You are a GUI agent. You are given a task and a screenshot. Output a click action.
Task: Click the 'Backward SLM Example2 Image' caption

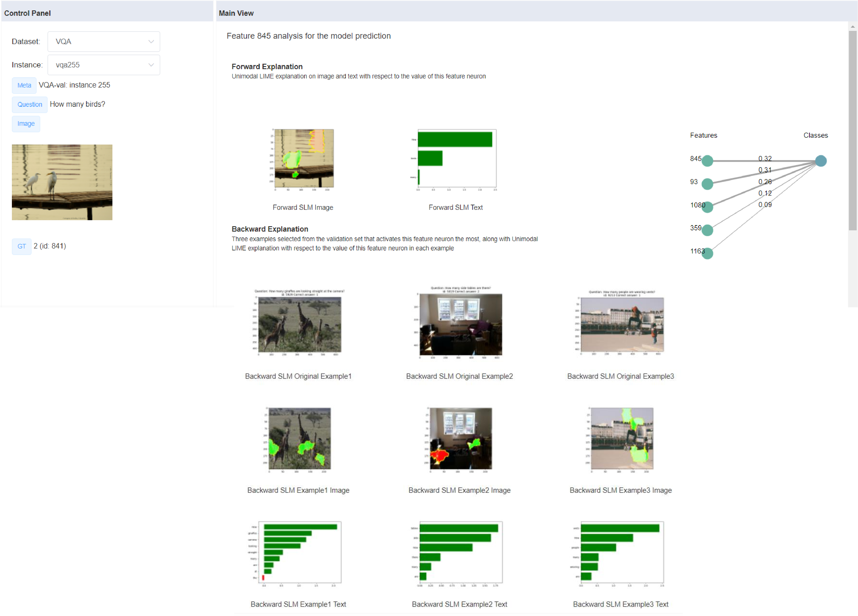coord(459,490)
